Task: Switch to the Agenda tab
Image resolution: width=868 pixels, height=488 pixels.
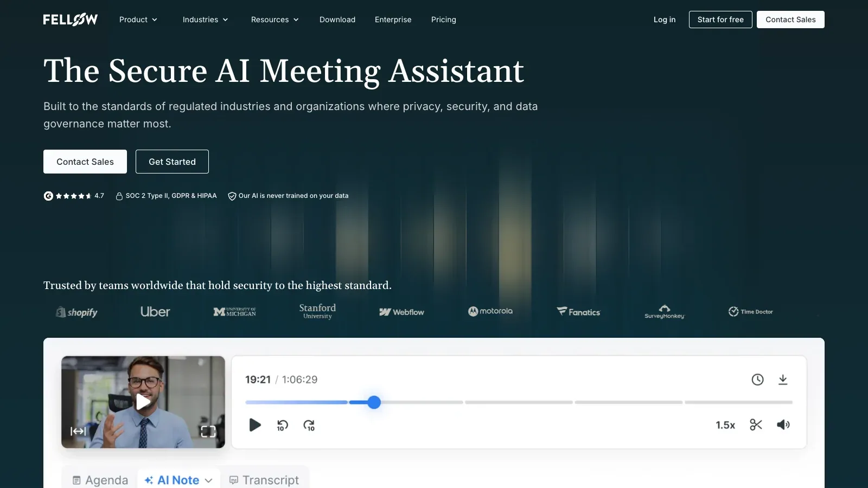Action: point(100,480)
